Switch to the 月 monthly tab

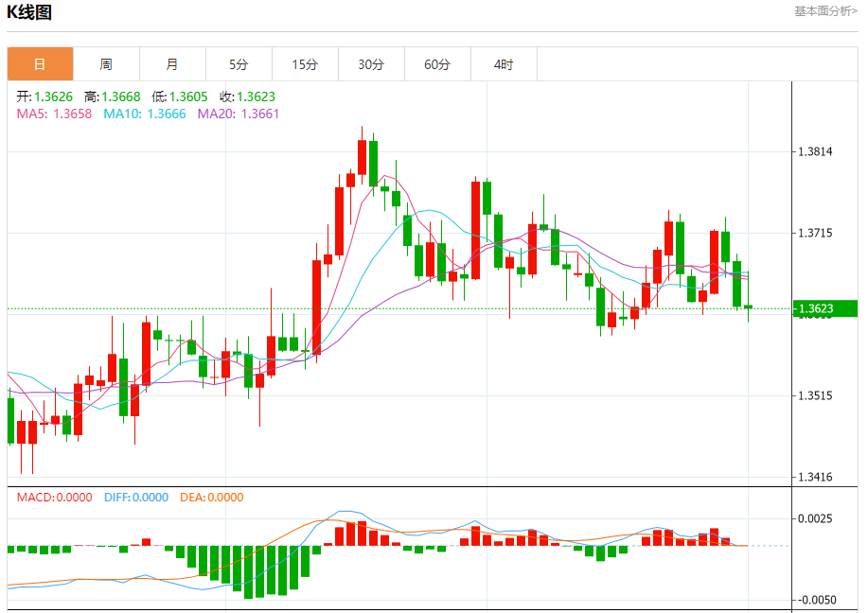[172, 64]
